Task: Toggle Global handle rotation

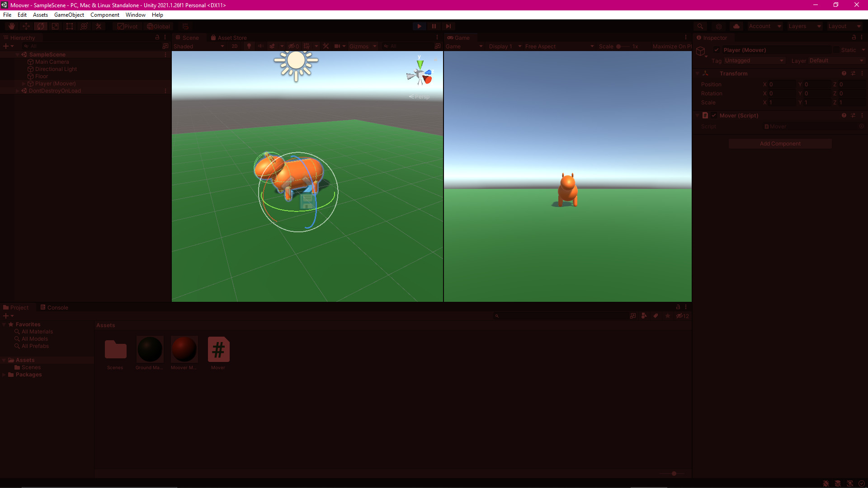Action: tap(159, 26)
